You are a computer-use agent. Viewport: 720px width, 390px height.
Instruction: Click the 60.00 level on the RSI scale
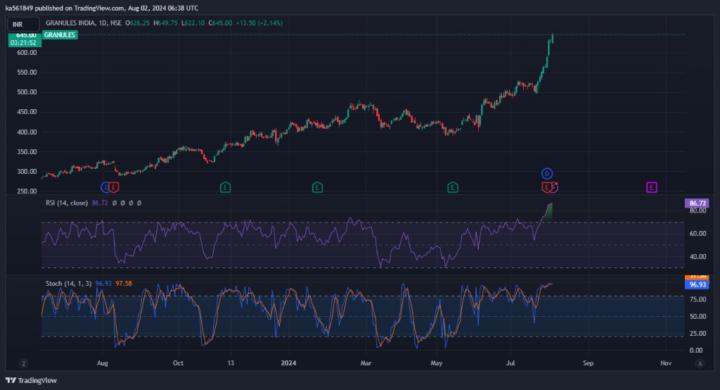[697, 233]
